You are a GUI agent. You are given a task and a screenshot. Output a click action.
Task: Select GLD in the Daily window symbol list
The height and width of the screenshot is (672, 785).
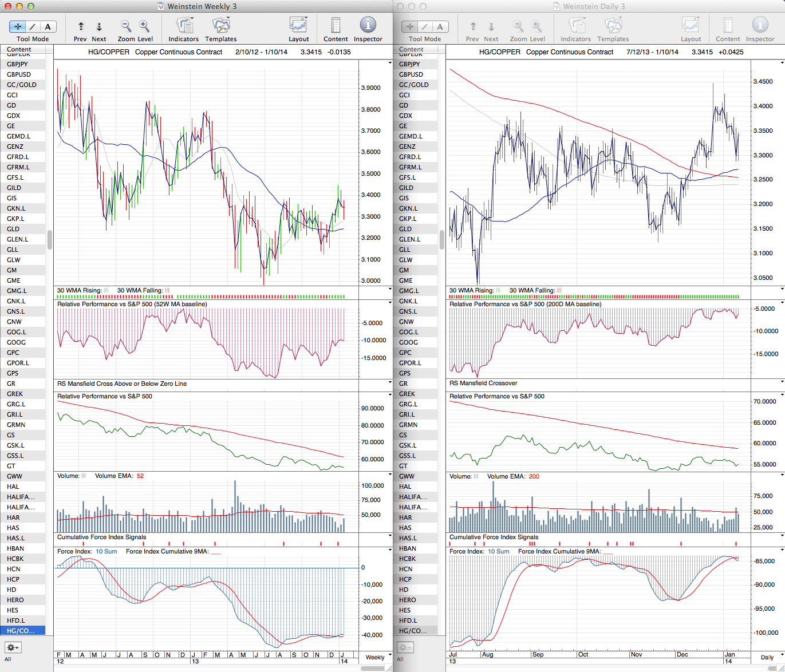tap(405, 229)
